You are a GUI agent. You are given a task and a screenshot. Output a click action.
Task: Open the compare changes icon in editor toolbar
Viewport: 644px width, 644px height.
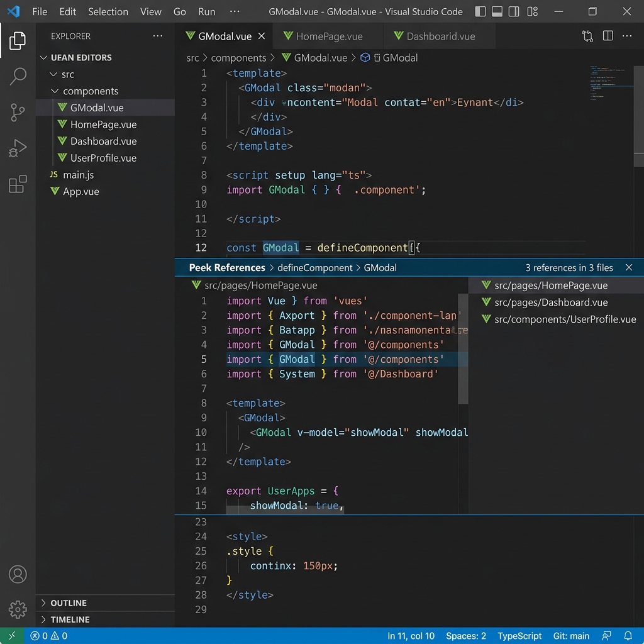tap(587, 36)
